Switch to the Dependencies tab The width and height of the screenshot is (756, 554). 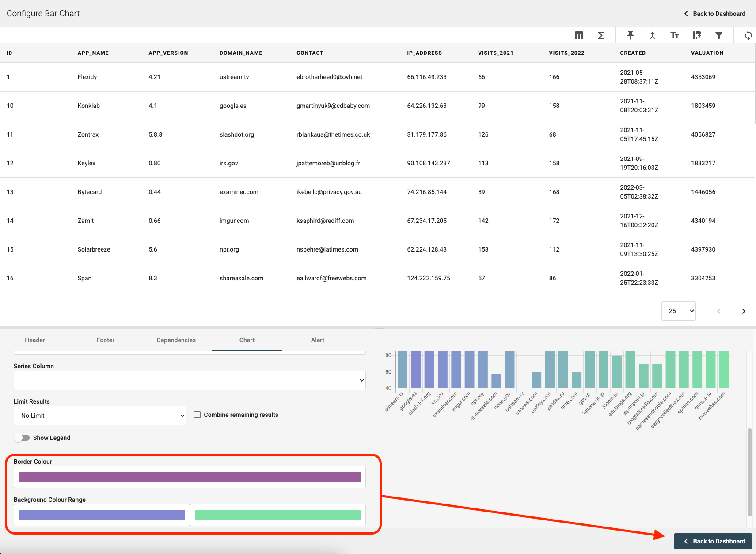pos(176,340)
